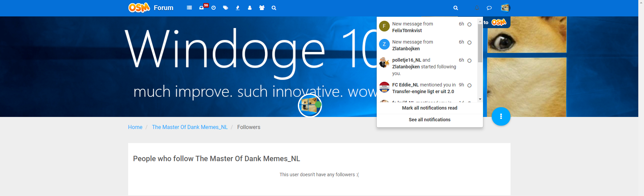Click the FelixTörnkvist avatar icon
The image size is (644, 196).
[x=384, y=26]
